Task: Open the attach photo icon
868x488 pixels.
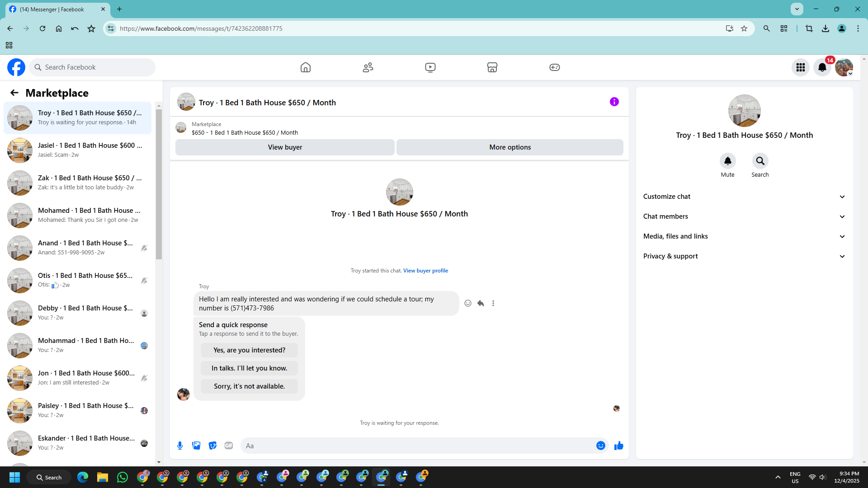Action: click(x=196, y=446)
